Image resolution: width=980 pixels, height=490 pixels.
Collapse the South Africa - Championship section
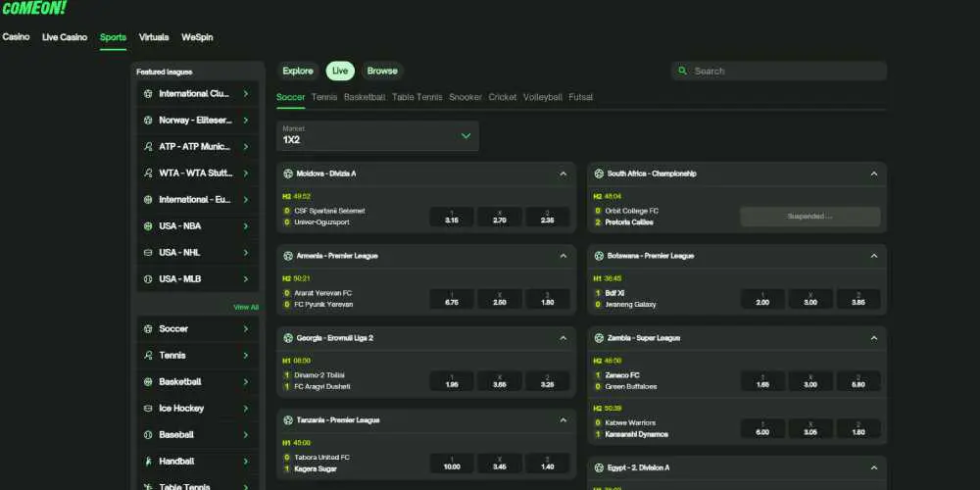pos(873,173)
